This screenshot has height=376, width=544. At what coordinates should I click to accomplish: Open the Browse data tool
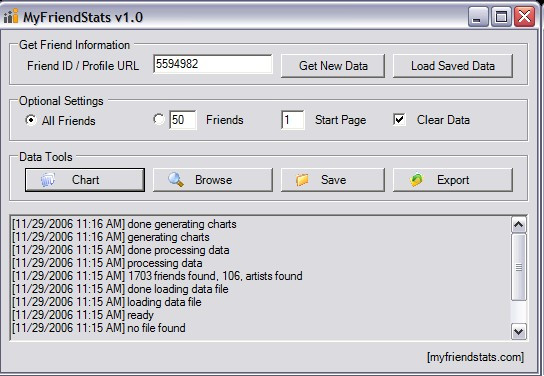click(x=213, y=180)
